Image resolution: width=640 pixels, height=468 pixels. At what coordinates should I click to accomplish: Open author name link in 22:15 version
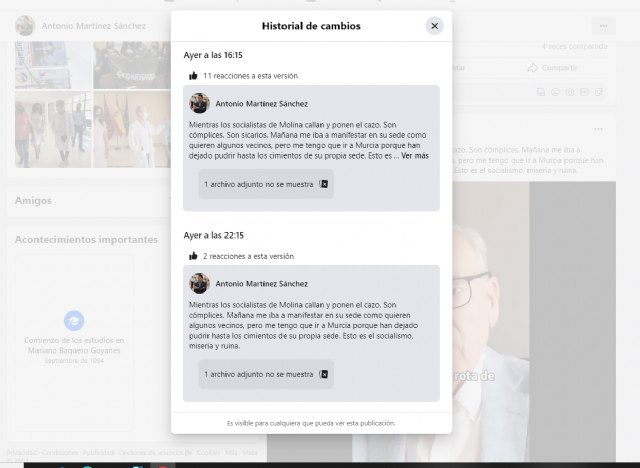pyautogui.click(x=262, y=283)
